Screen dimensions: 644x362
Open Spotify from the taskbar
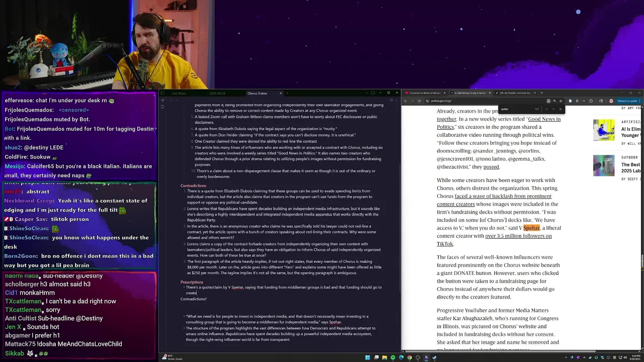pyautogui.click(x=393, y=357)
